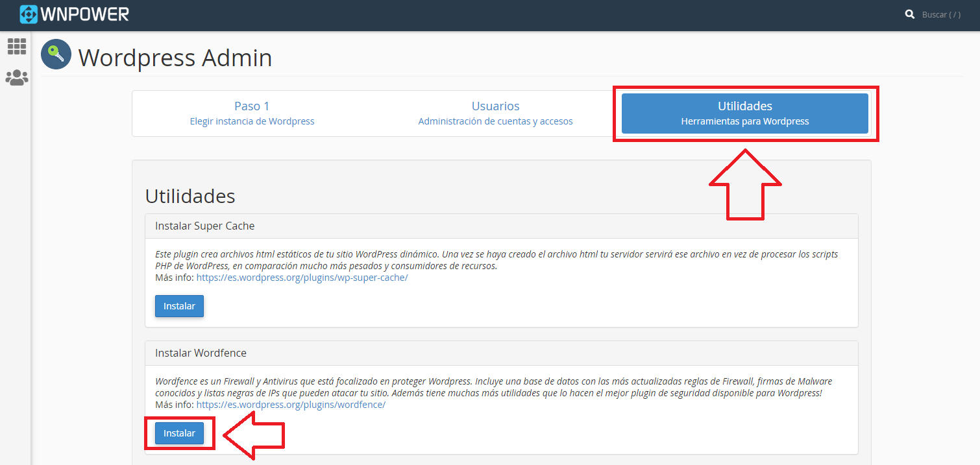Open the wordfence plugin info link
Viewport: 980px width, 465px height.
click(291, 405)
